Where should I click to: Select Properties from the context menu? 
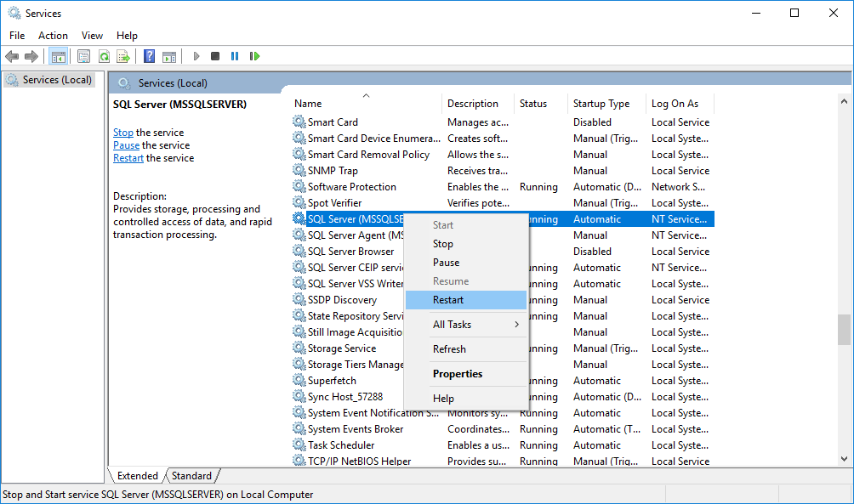pos(457,374)
